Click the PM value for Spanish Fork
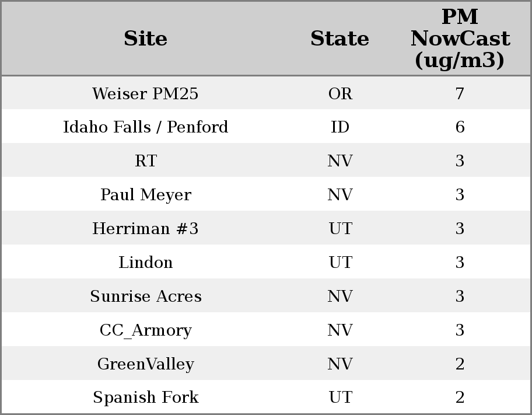 (x=460, y=397)
